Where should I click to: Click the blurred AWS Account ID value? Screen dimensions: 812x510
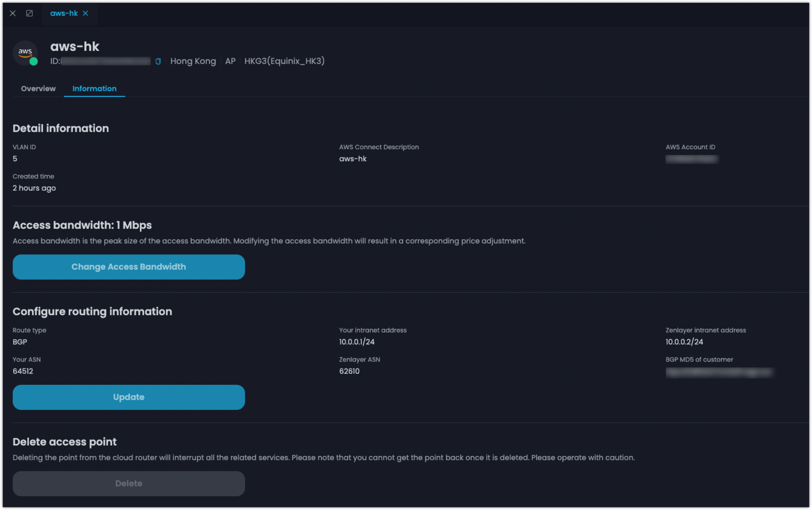click(x=692, y=159)
